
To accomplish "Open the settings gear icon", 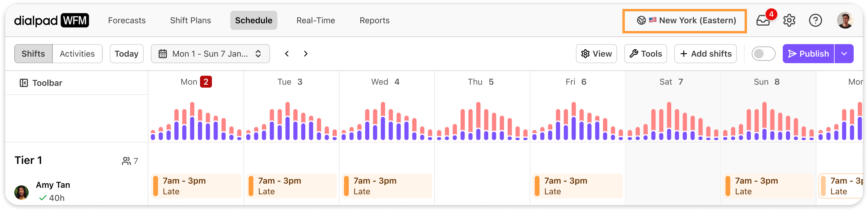I will pos(789,20).
